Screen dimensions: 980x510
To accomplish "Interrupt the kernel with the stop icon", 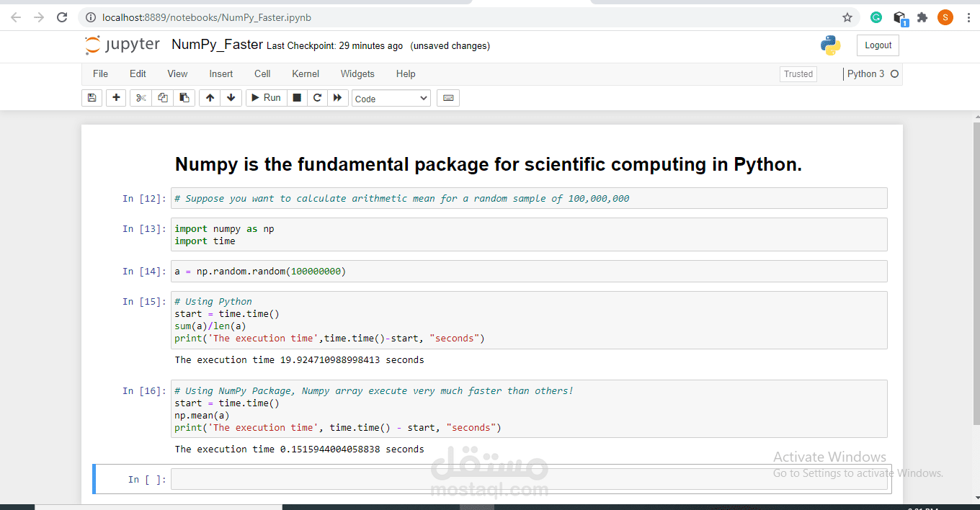I will click(x=296, y=98).
